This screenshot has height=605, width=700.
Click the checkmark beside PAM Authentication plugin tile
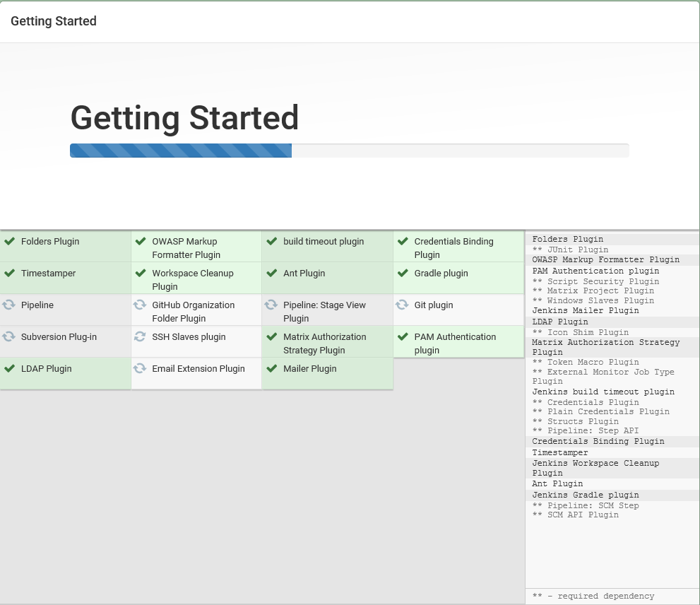(403, 336)
